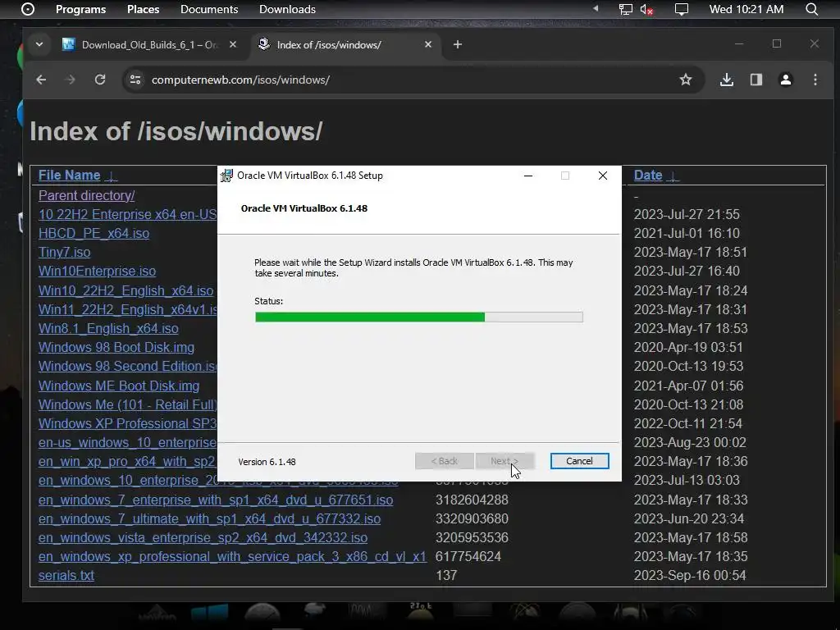Click the circular launcher icon in top panel
Image resolution: width=840 pixels, height=630 pixels.
[x=28, y=9]
